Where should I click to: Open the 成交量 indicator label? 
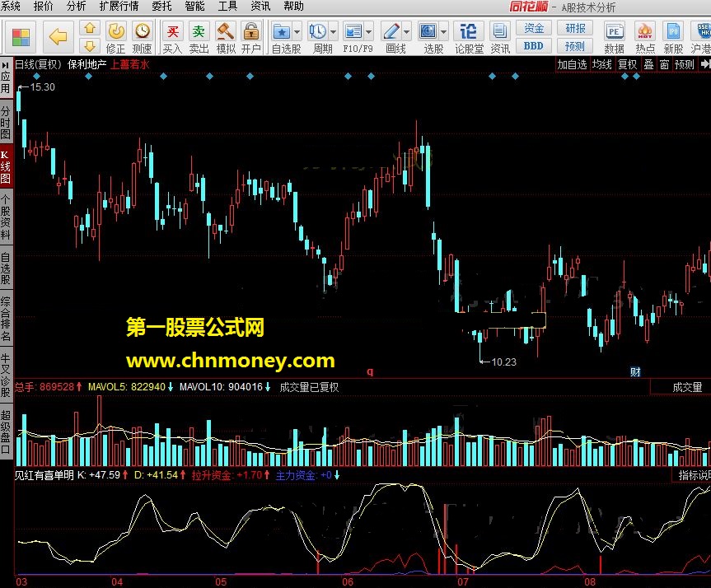coord(687,387)
